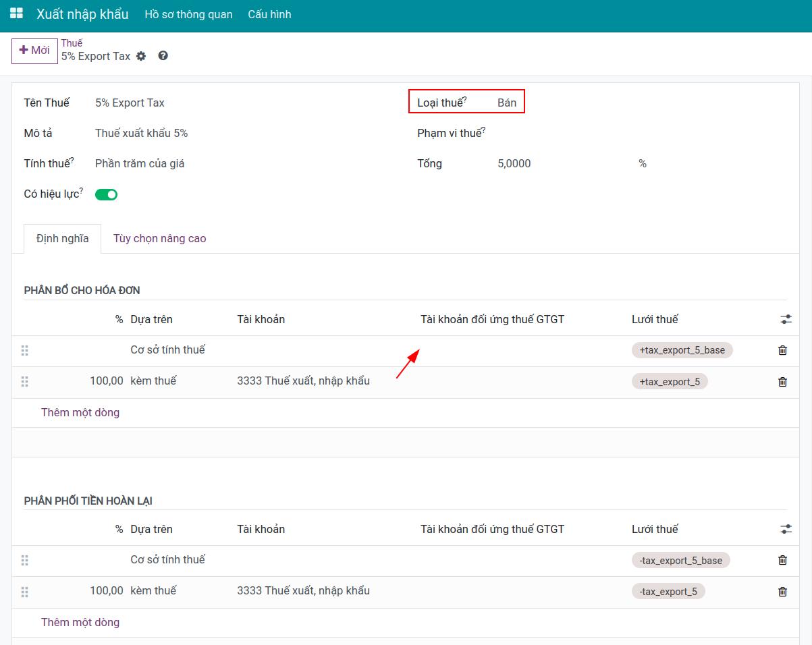Click the Mới button
The image size is (812, 645).
(x=34, y=51)
